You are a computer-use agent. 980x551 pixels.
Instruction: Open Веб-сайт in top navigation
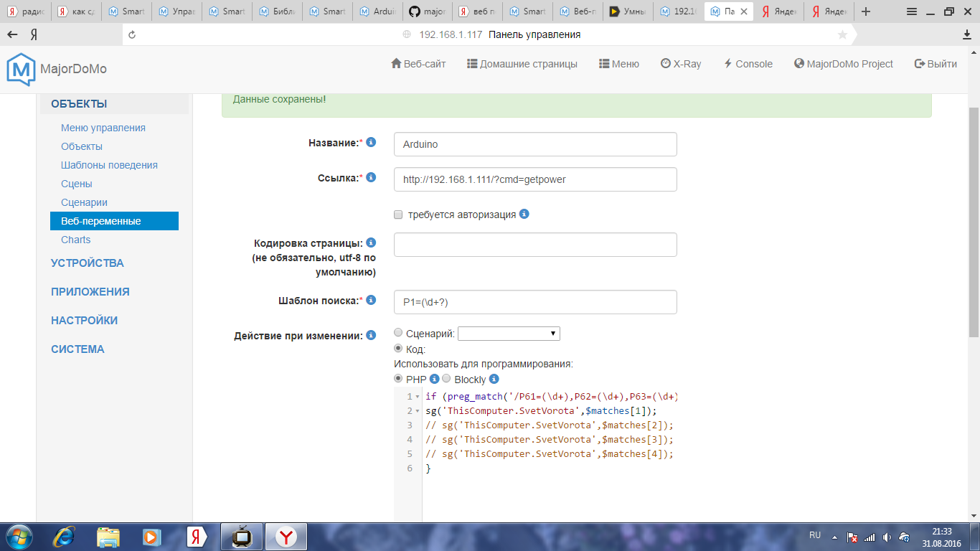click(418, 64)
